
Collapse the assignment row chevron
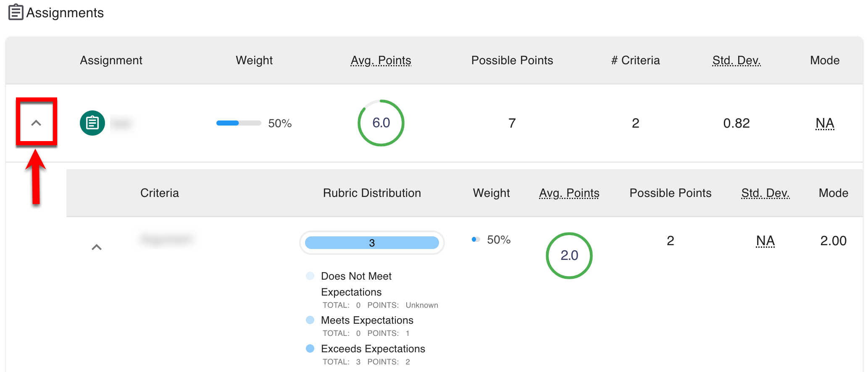pos(36,123)
